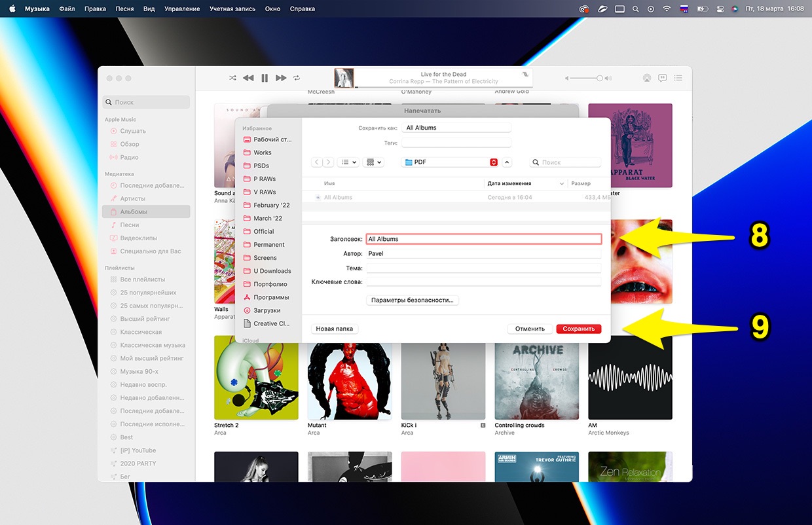Viewport: 812px width, 525px height.
Task: Click the red Сохранить button
Action: point(579,329)
